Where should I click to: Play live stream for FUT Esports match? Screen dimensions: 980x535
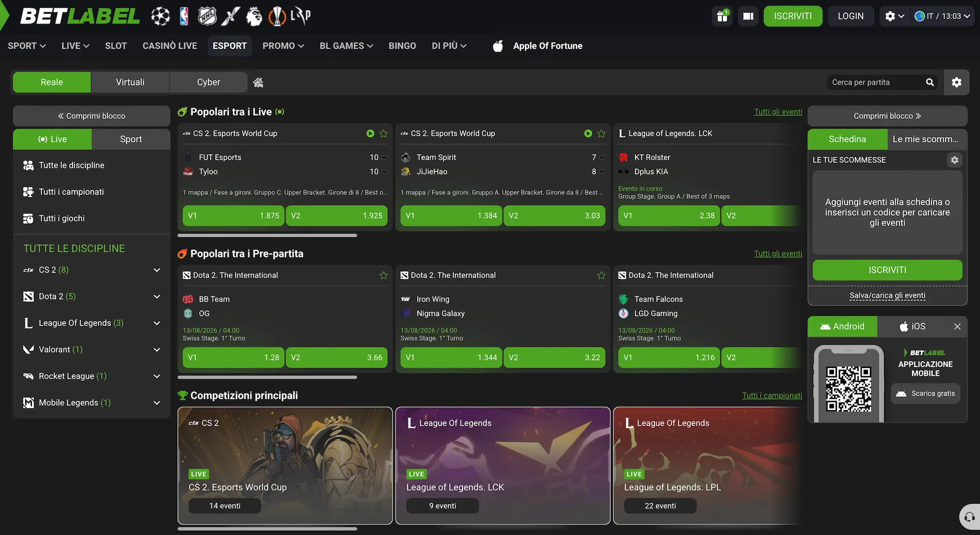coord(370,134)
